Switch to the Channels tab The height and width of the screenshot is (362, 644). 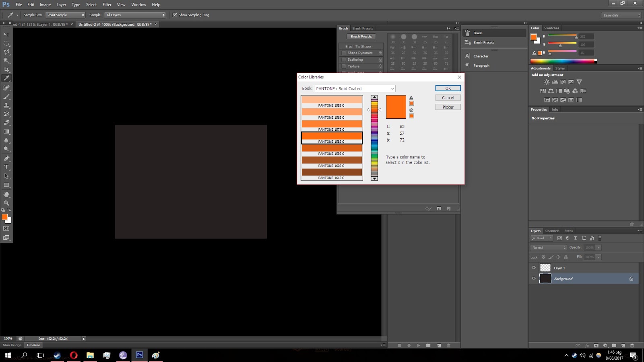pyautogui.click(x=552, y=231)
